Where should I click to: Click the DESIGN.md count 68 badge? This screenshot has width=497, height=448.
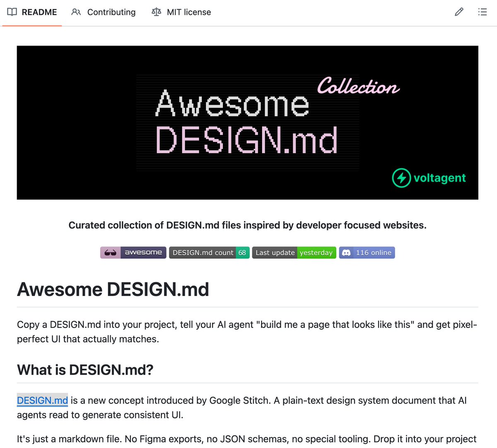coord(209,253)
